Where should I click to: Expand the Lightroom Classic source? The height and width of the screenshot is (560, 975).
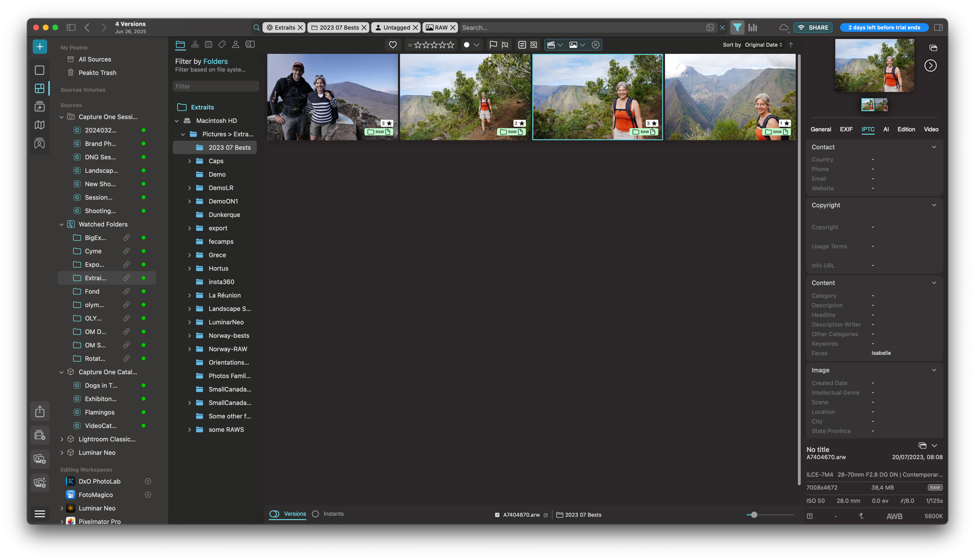point(62,439)
